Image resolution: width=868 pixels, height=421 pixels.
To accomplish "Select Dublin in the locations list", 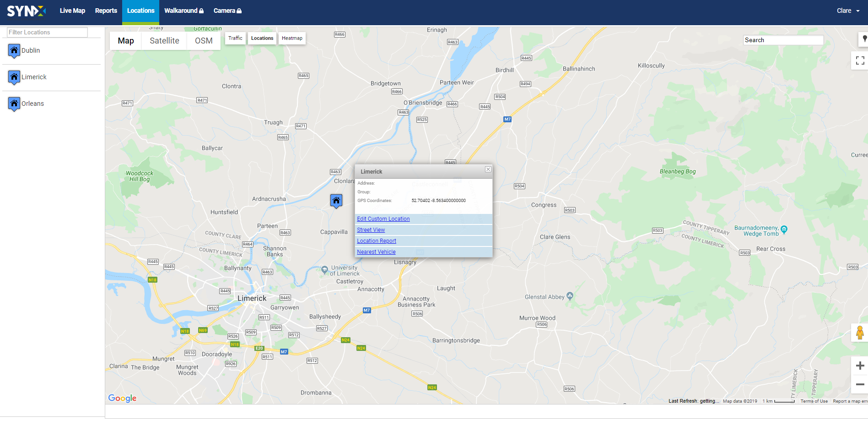I will click(x=31, y=50).
